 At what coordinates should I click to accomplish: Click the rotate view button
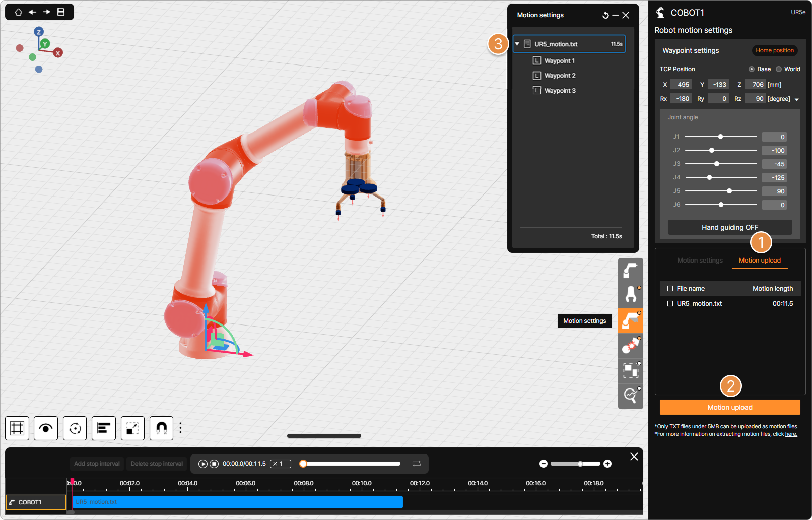tap(75, 428)
